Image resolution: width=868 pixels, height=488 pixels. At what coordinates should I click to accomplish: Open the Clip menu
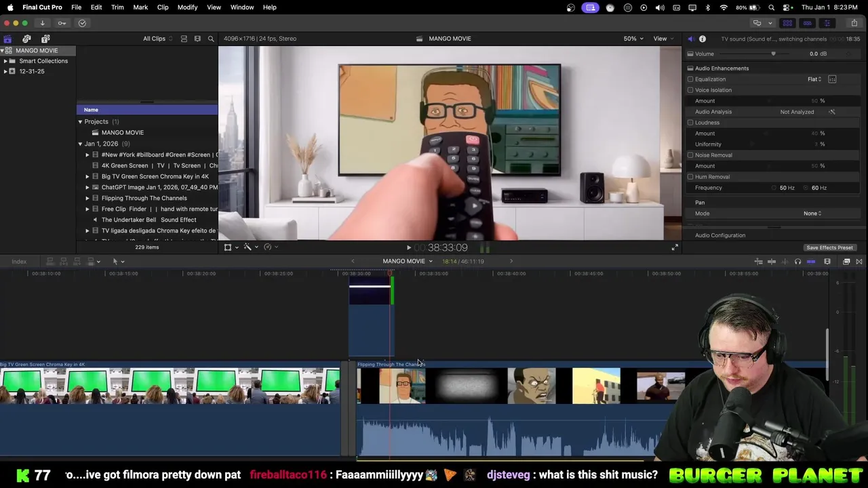tap(163, 7)
